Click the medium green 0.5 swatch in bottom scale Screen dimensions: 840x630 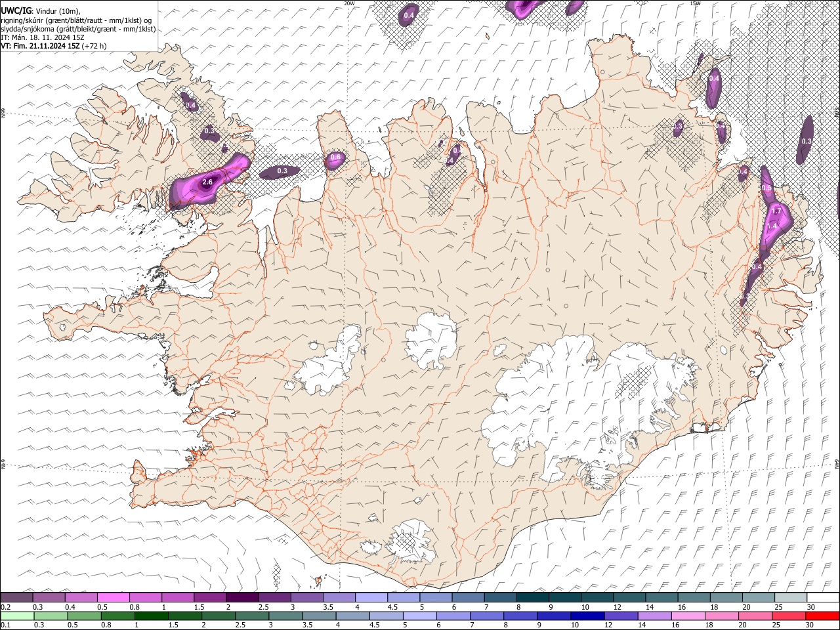(x=85, y=616)
